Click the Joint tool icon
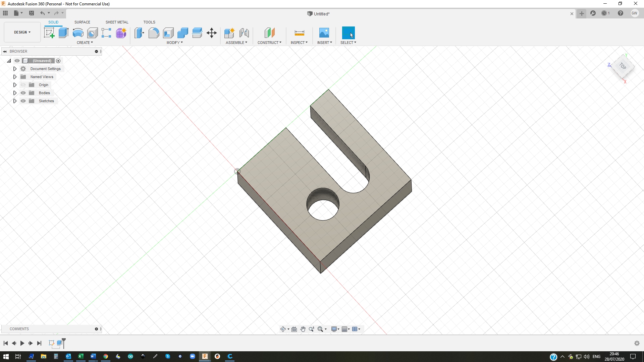 pyautogui.click(x=244, y=33)
